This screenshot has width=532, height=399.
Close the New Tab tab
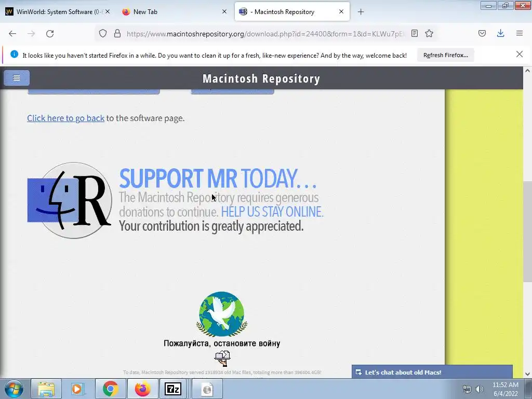224,11
